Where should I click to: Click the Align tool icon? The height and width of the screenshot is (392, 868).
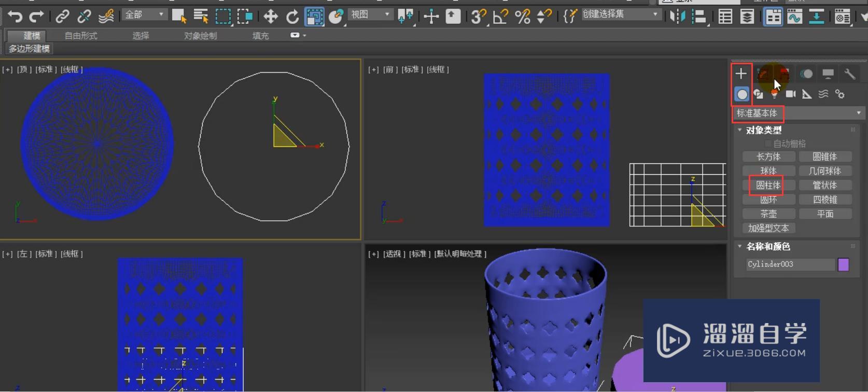tap(699, 17)
